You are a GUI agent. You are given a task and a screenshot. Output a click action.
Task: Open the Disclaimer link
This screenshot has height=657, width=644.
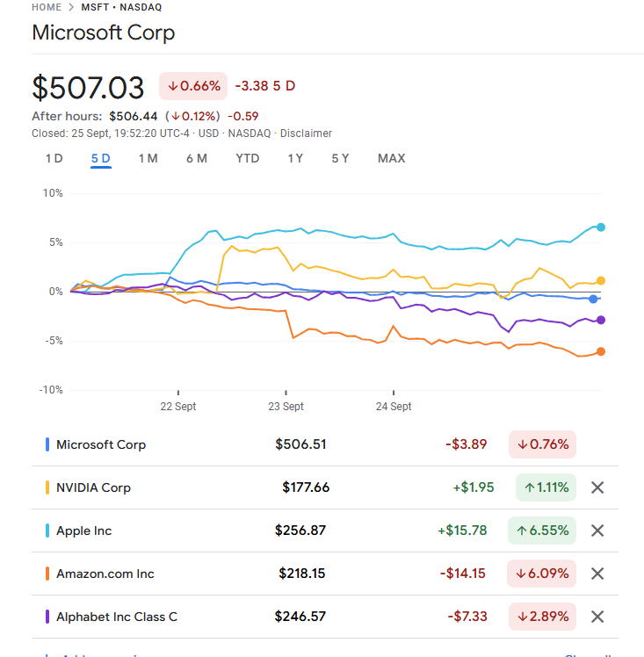click(x=306, y=134)
